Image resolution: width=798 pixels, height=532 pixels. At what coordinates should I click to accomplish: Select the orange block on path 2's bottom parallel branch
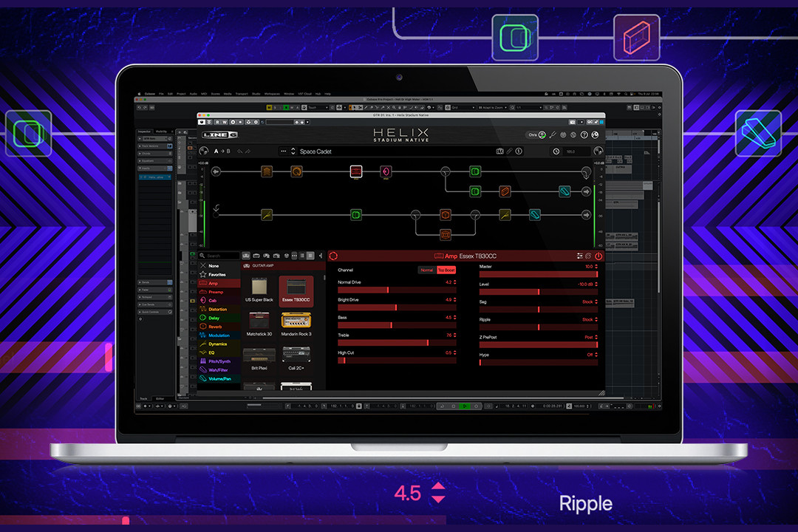point(446,235)
